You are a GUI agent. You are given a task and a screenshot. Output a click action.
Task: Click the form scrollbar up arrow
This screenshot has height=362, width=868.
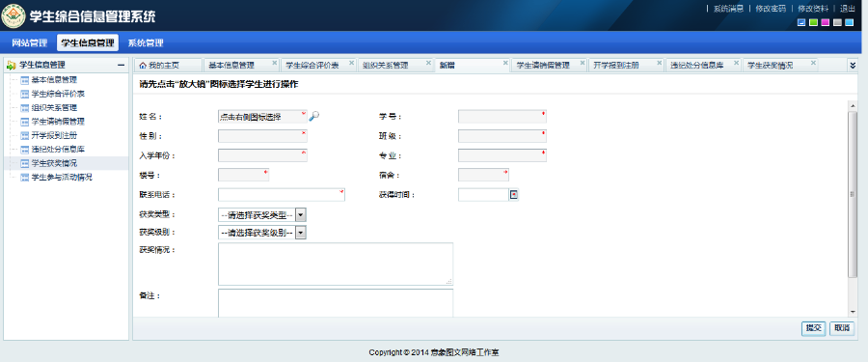click(x=853, y=105)
